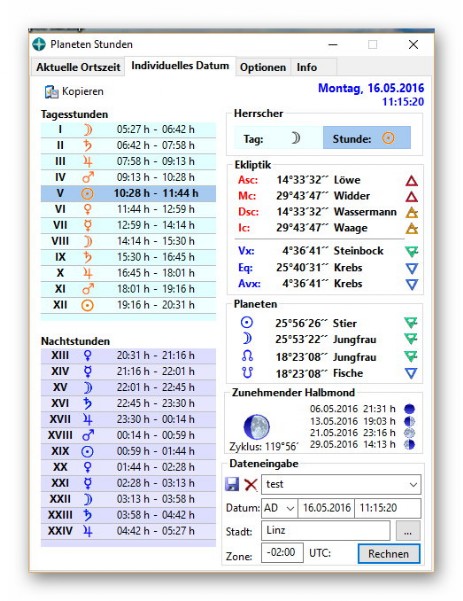This screenshot has width=463, height=601.
Task: Click the red triangle beside Mc Widder
Action: (411, 197)
